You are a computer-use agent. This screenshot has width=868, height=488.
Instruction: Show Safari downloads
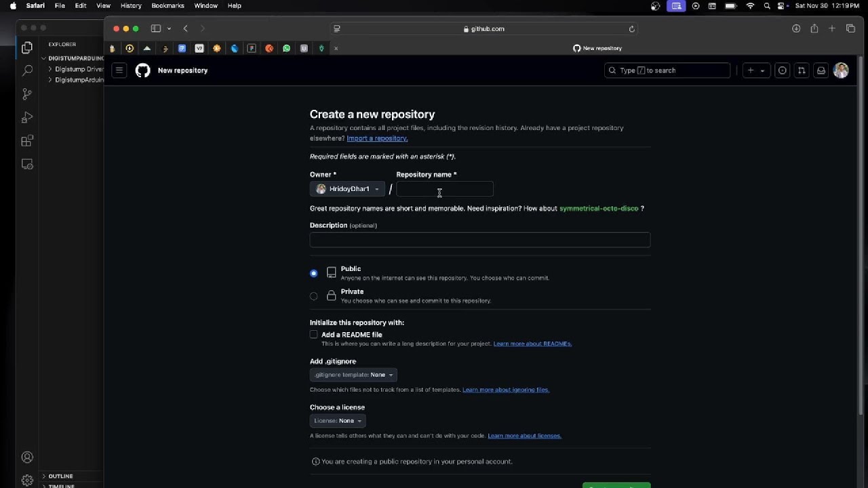click(x=796, y=28)
